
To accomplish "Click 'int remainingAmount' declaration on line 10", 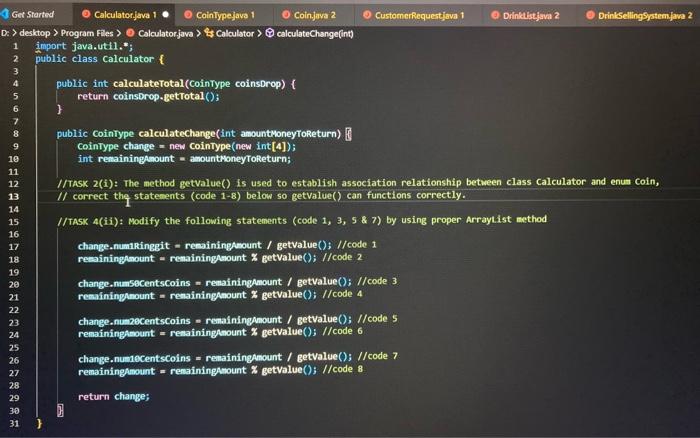I will (x=126, y=159).
